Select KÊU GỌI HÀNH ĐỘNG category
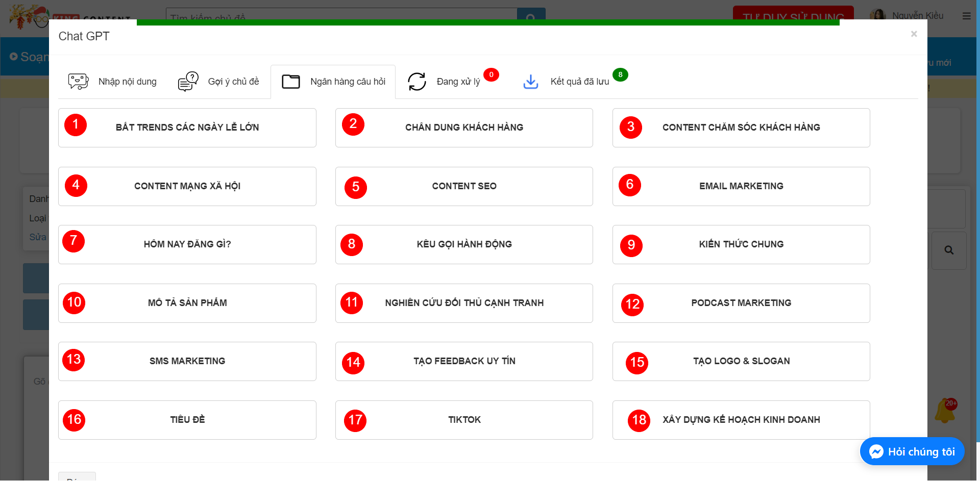Viewport: 980px width, 481px height. pyautogui.click(x=464, y=244)
